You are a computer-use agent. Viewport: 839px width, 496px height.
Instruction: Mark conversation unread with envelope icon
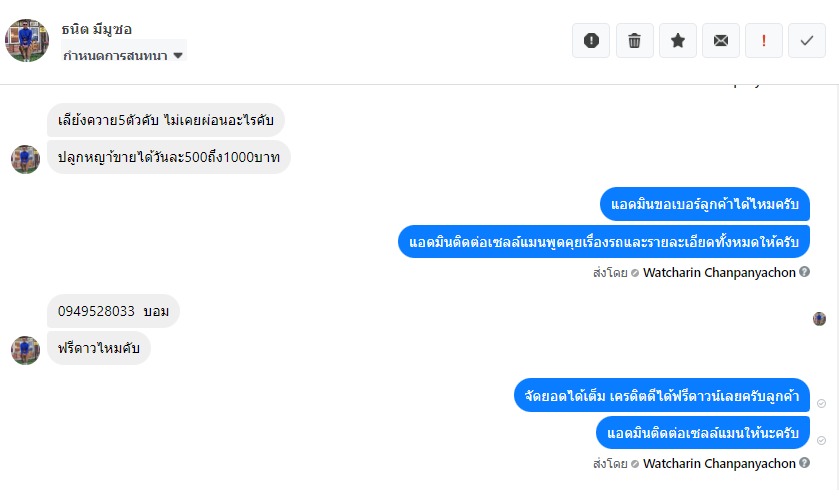pos(720,41)
